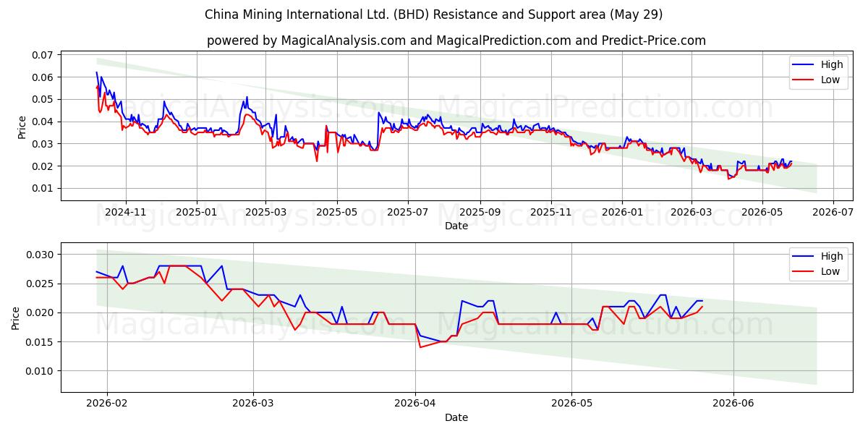Click the 2025-09 tick label

(480, 213)
